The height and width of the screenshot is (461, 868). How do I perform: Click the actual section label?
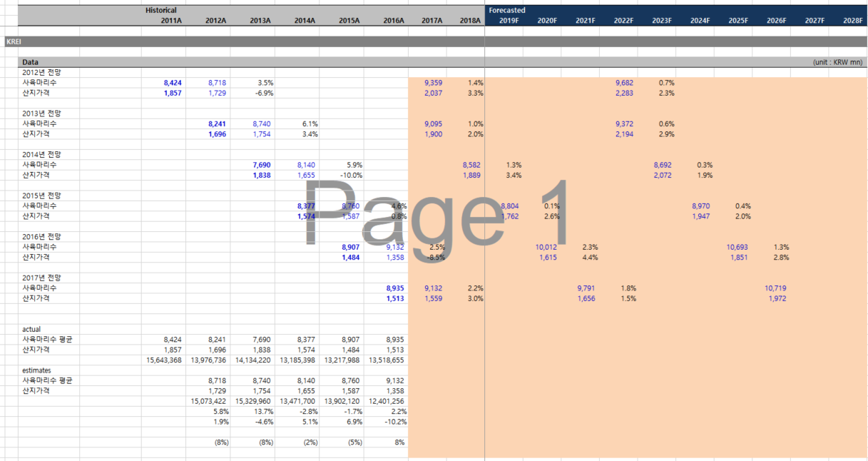click(x=32, y=329)
